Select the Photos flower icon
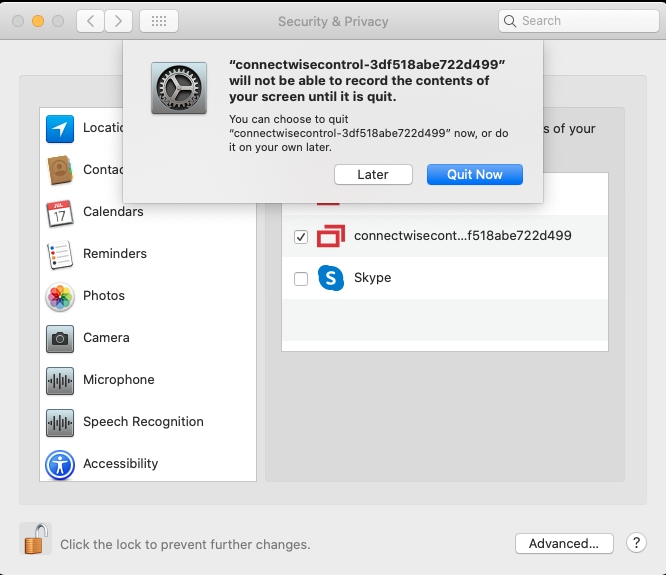This screenshot has width=666, height=575. click(60, 296)
